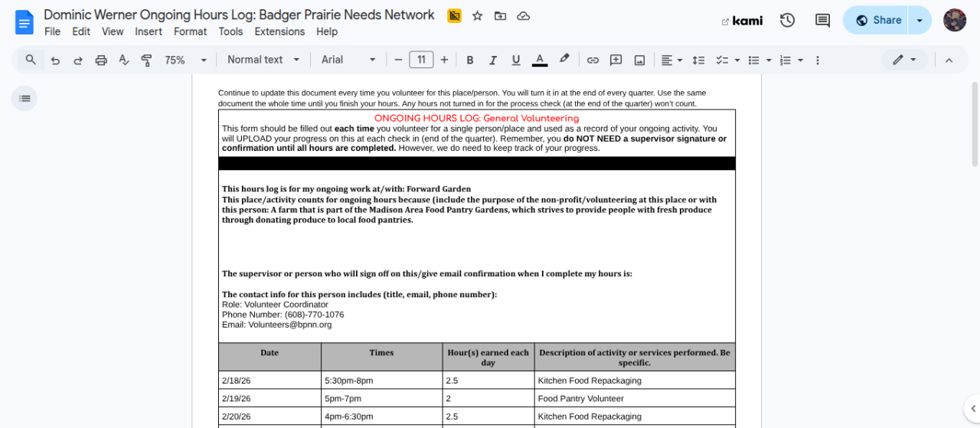Image resolution: width=980 pixels, height=428 pixels.
Task: Open the Edit menu
Action: (x=81, y=31)
